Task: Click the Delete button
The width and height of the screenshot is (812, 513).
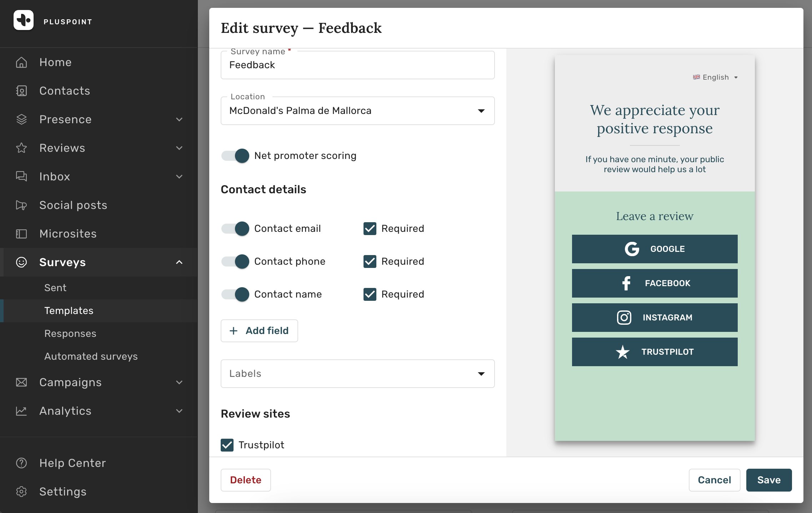Action: pyautogui.click(x=246, y=480)
